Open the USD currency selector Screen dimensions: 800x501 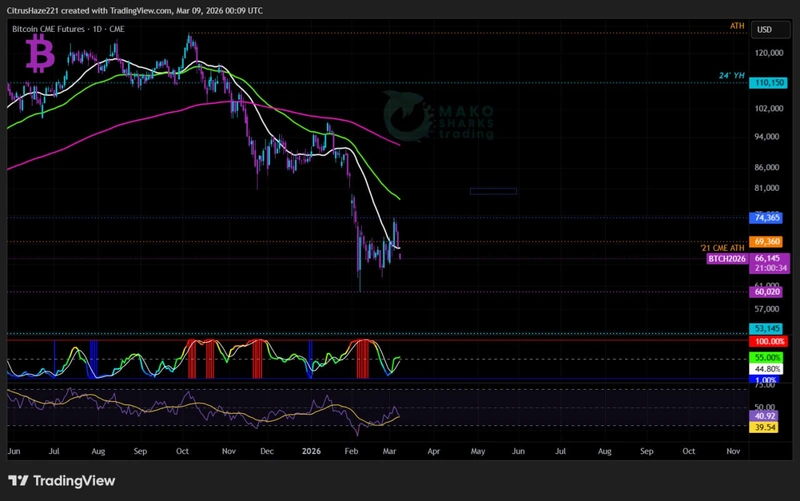(767, 30)
